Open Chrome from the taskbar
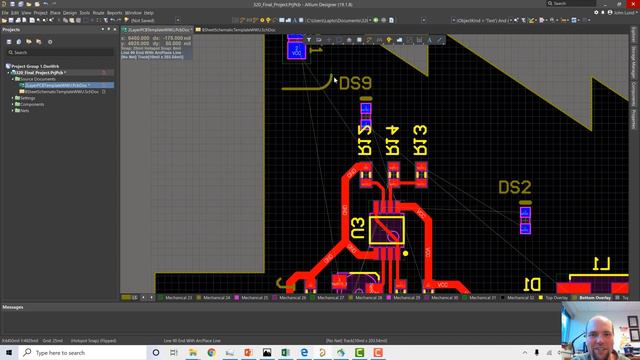The height and width of the screenshot is (360, 640). coord(211,352)
